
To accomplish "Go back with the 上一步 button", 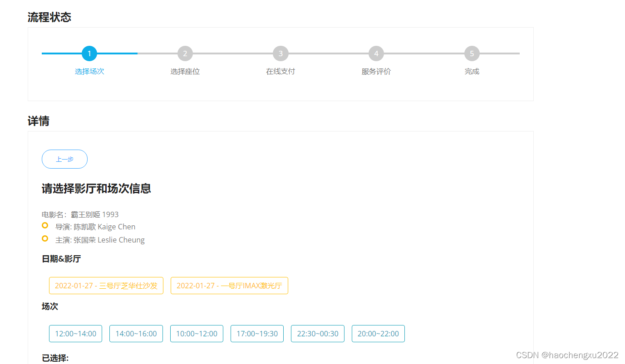I will click(64, 159).
